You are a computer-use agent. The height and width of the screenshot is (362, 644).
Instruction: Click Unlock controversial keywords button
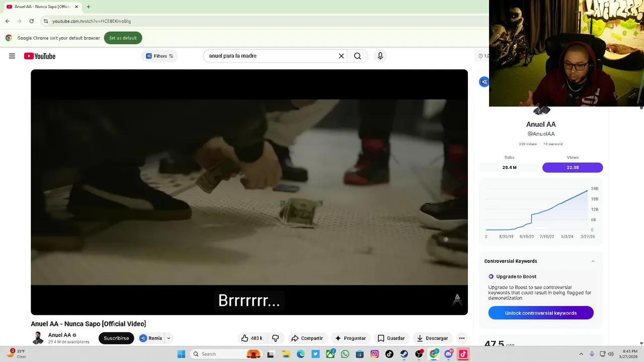click(541, 313)
